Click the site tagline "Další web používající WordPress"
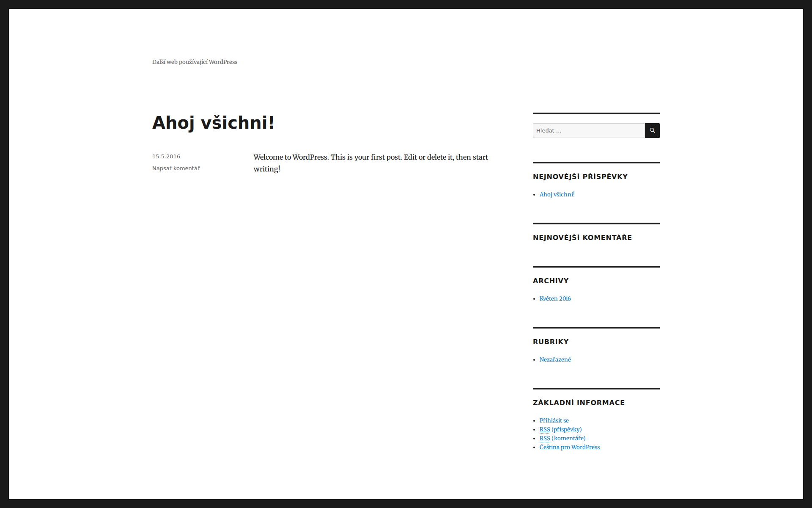Viewport: 812px width, 508px height. pos(195,62)
